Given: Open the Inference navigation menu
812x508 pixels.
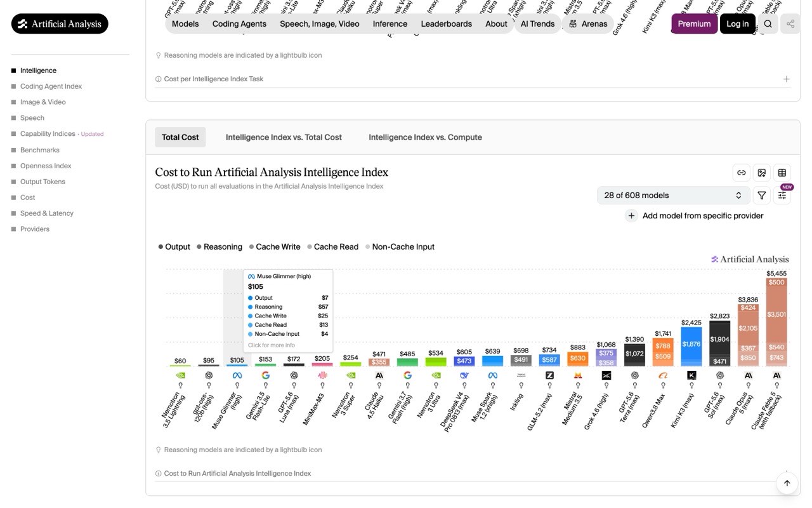Looking at the screenshot, I should [390, 24].
